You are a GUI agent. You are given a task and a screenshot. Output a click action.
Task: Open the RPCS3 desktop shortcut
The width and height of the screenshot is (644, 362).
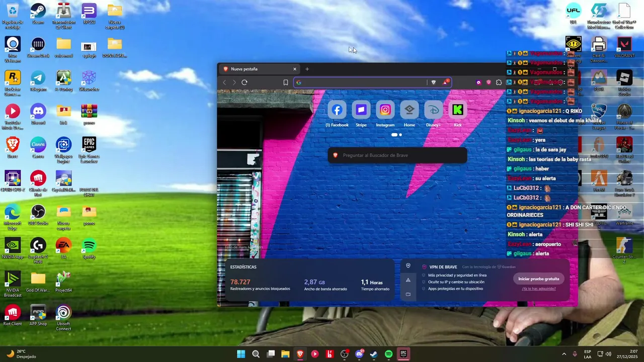(89, 14)
